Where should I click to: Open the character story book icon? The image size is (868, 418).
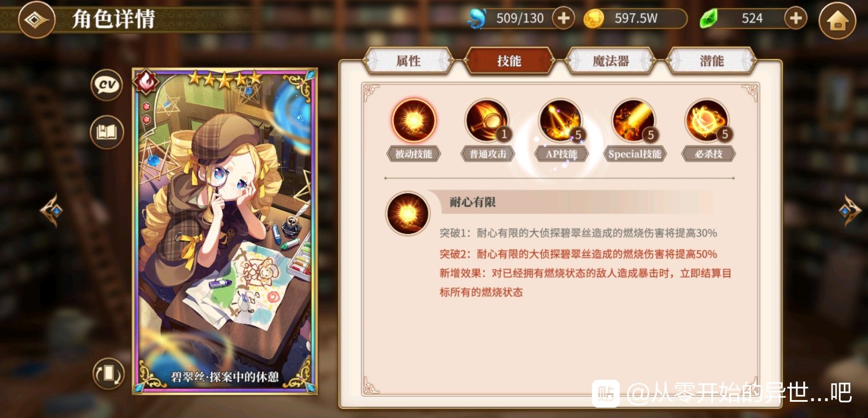107,132
